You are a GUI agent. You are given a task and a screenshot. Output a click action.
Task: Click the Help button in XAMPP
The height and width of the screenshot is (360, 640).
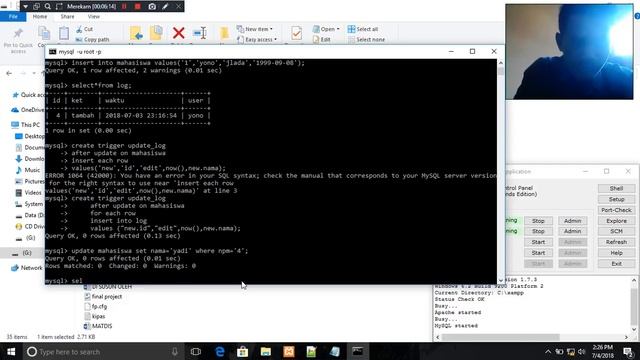click(x=616, y=253)
